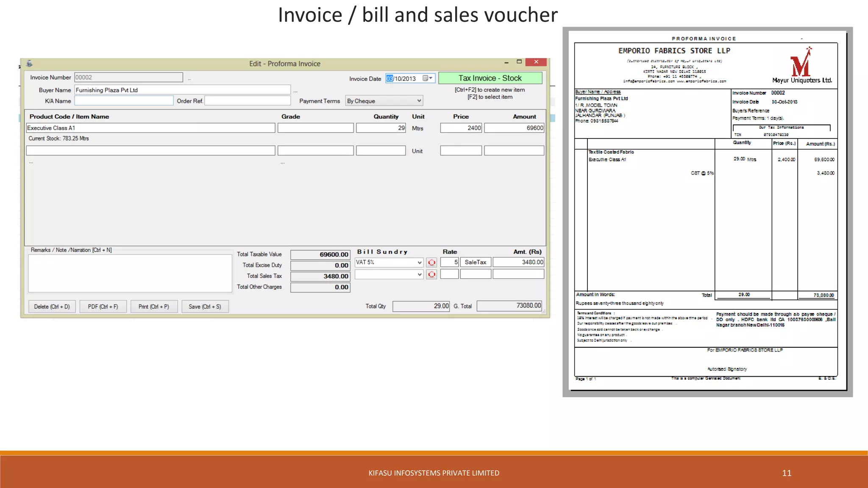The image size is (868, 488).
Task: Open the Invoice Date calendar picker
Action: coord(428,78)
